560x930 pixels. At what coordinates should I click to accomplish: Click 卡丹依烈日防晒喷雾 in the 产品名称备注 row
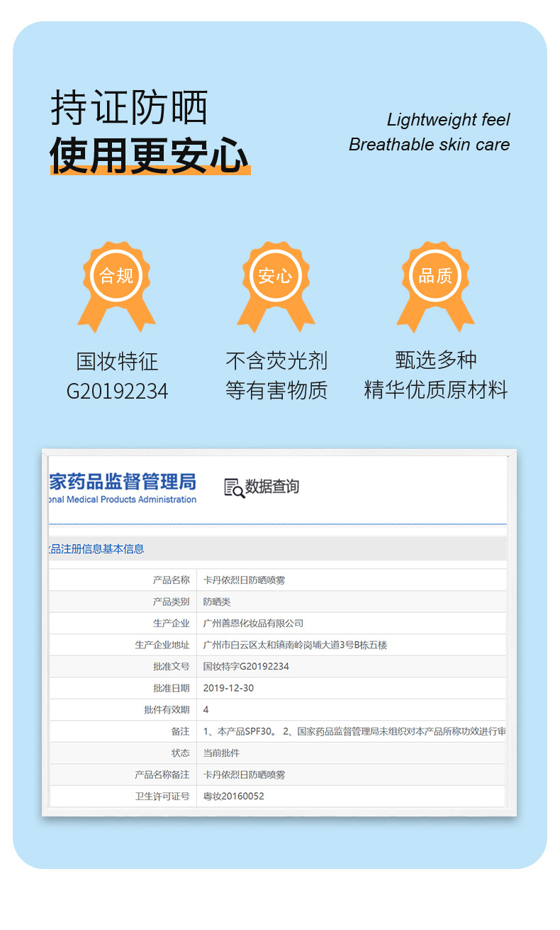tap(244, 775)
